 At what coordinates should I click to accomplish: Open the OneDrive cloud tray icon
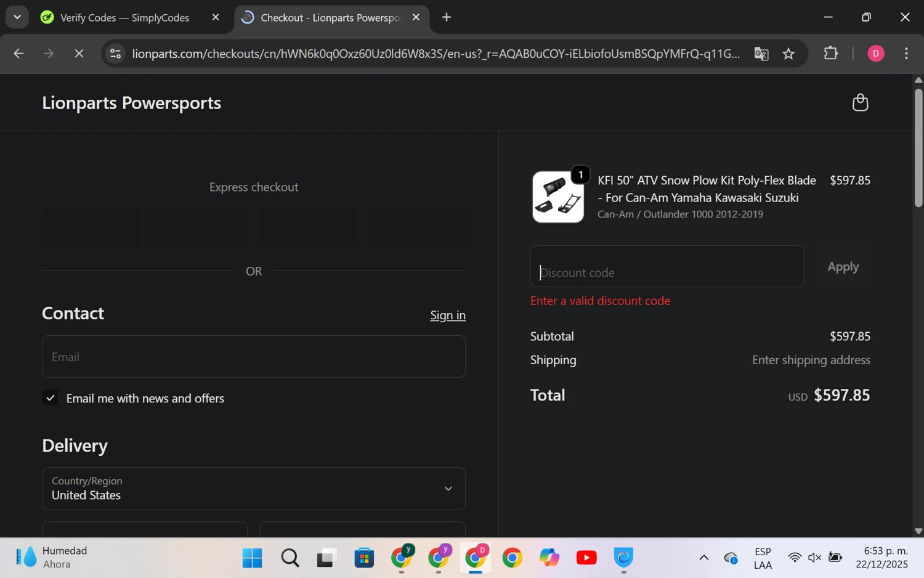click(731, 558)
